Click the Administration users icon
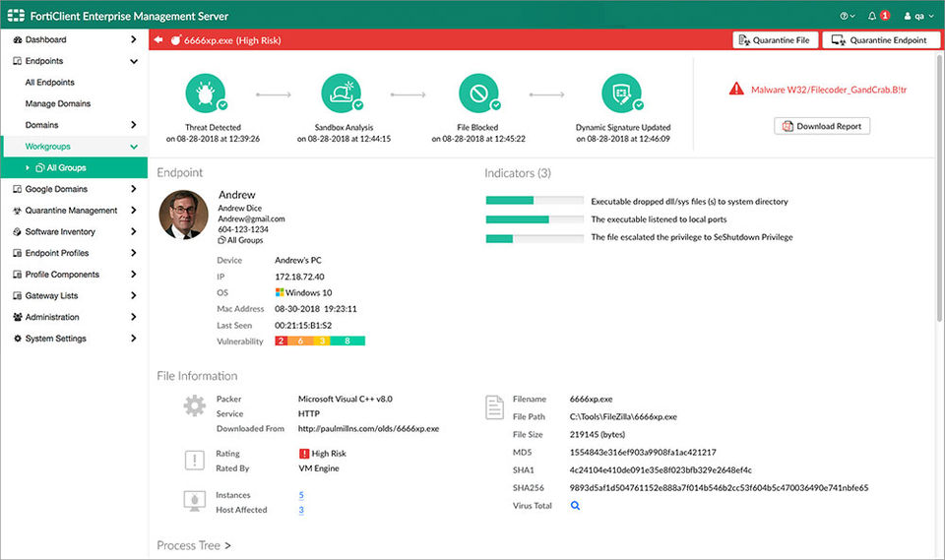 17,317
